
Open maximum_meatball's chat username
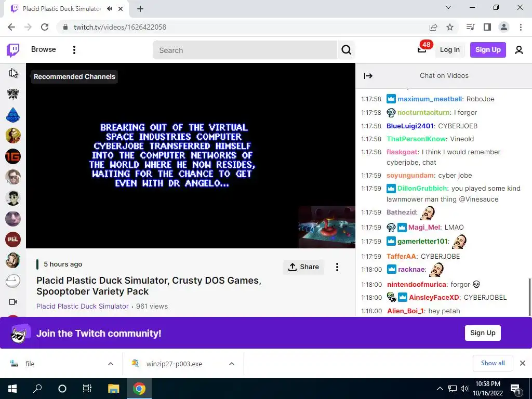pyautogui.click(x=430, y=99)
